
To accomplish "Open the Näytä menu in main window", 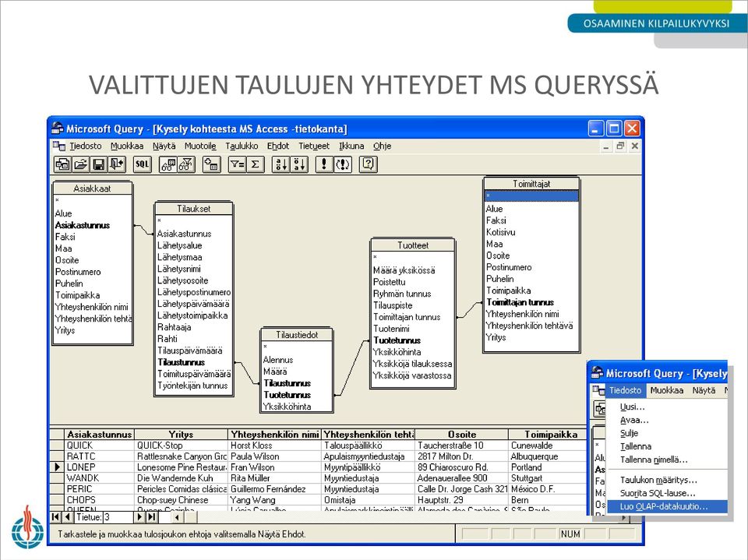I will click(164, 146).
